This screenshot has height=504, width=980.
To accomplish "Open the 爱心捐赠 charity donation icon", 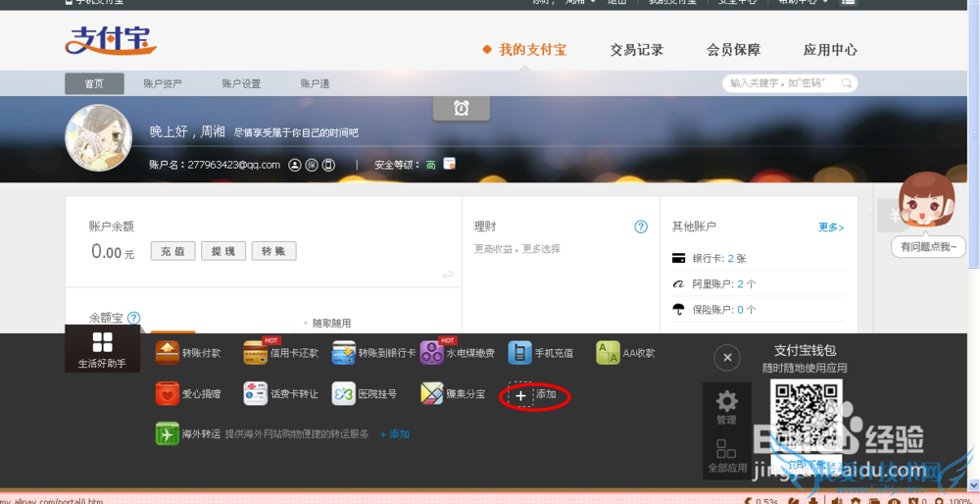I will [167, 394].
